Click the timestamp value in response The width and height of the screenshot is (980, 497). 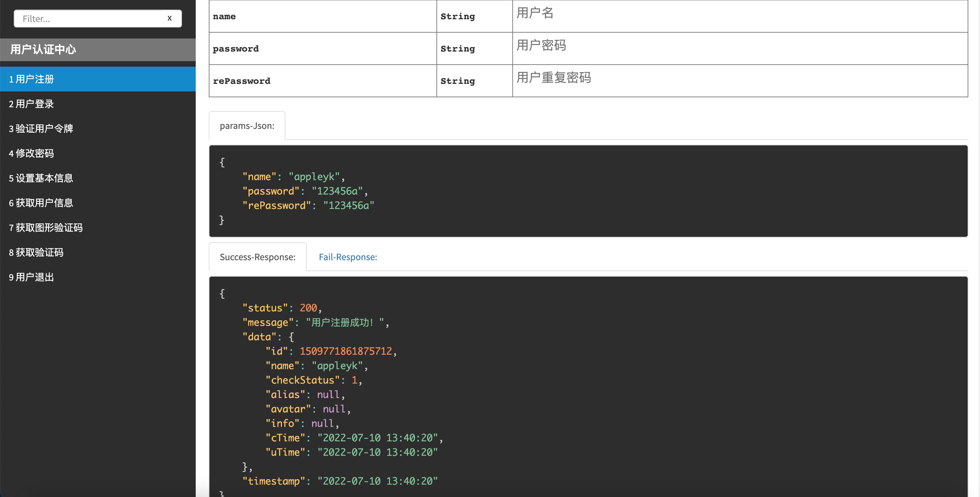click(x=377, y=481)
